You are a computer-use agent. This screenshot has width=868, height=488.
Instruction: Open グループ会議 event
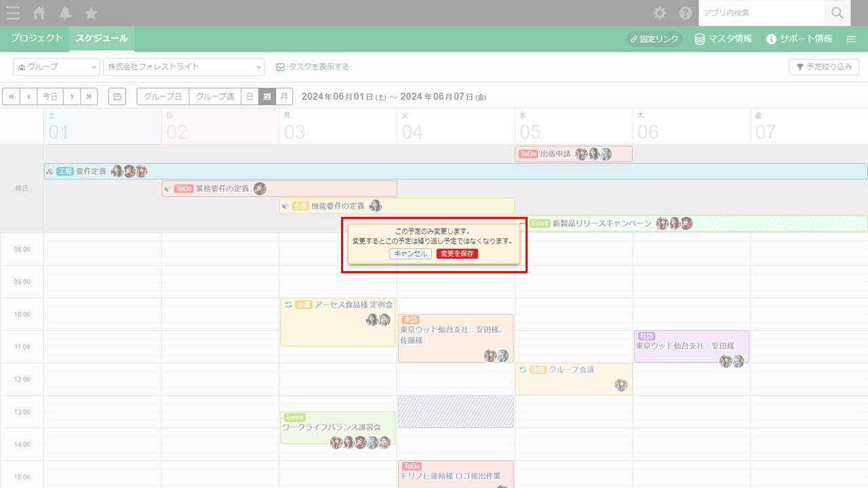point(574,379)
